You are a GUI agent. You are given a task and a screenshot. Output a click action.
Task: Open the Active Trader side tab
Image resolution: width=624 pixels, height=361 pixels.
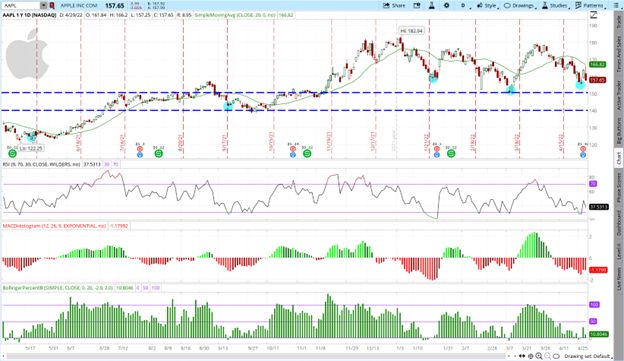pos(619,95)
